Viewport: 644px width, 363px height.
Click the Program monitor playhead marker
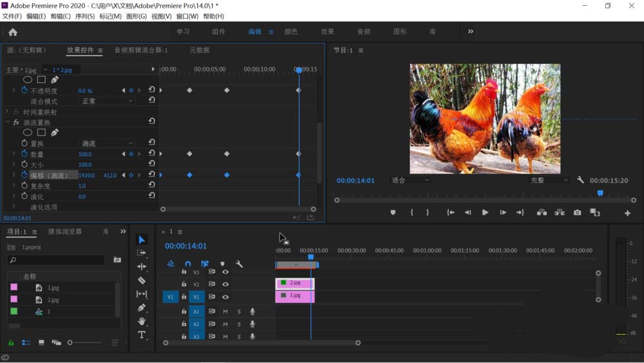point(600,193)
